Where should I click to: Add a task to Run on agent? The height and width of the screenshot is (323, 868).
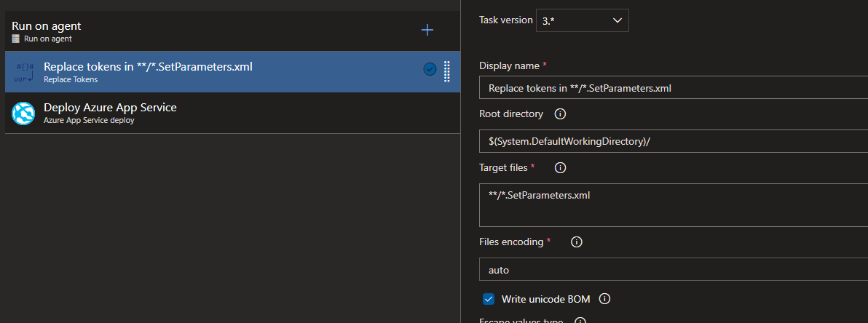click(x=427, y=30)
